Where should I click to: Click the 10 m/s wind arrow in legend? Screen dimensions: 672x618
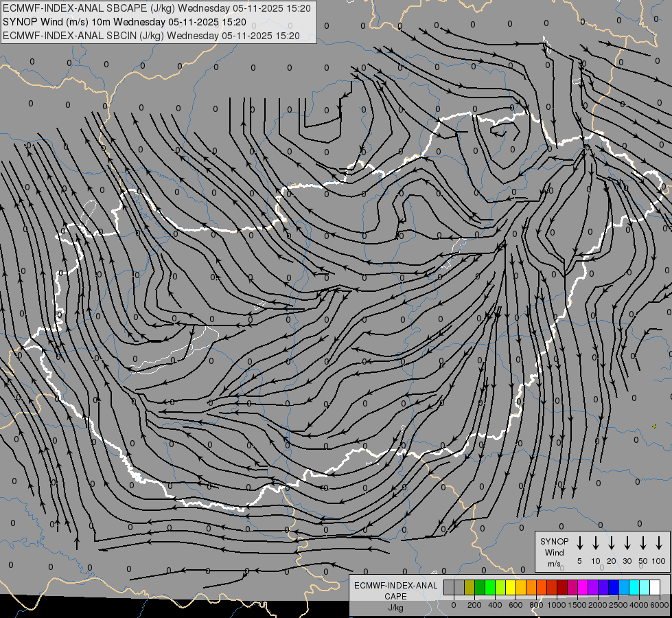coord(595,543)
